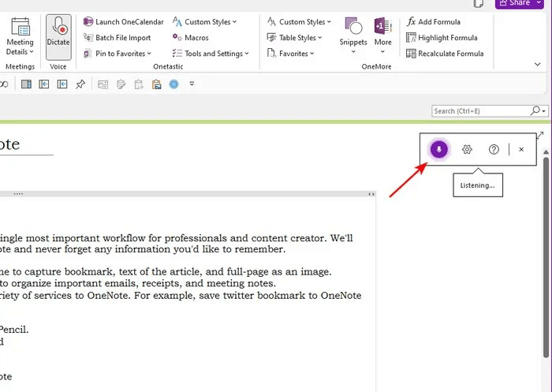Close the dictation toolbar
552x392 pixels.
[521, 149]
